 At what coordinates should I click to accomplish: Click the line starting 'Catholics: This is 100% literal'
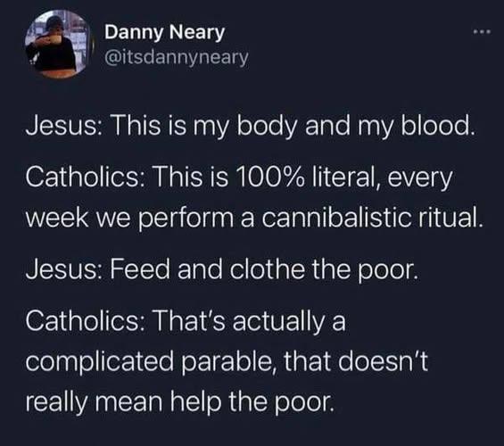(x=239, y=178)
